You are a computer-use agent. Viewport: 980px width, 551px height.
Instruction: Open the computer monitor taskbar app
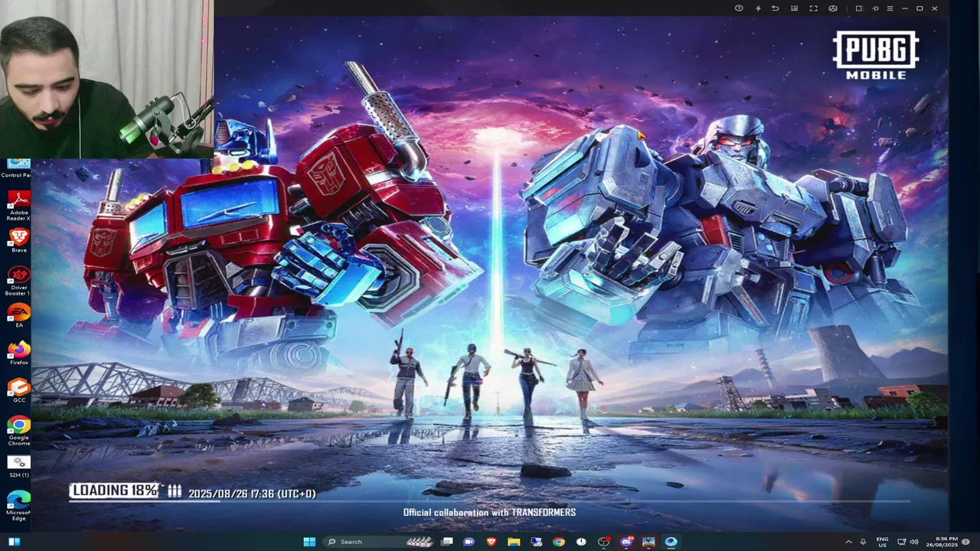click(x=537, y=542)
